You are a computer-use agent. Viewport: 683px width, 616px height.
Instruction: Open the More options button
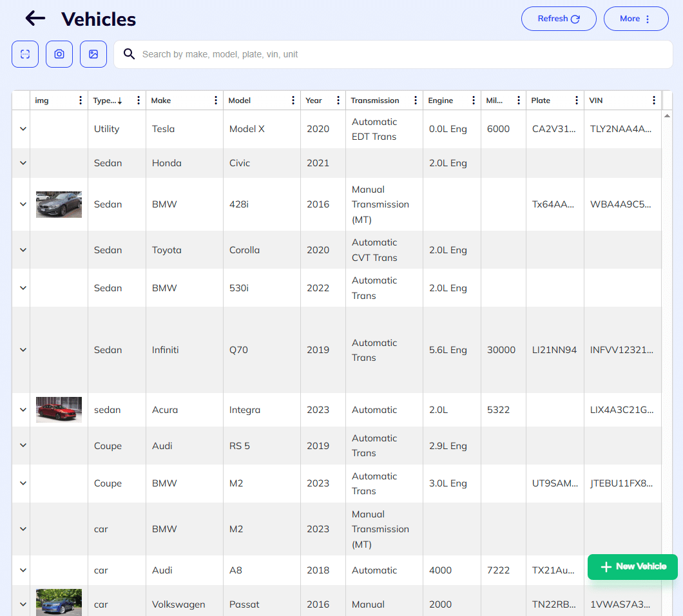point(635,19)
